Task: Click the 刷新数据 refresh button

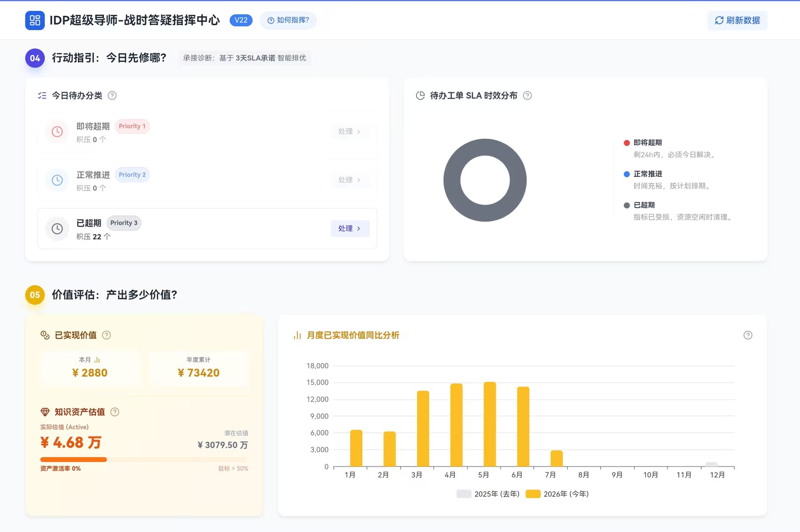Action: pos(737,20)
